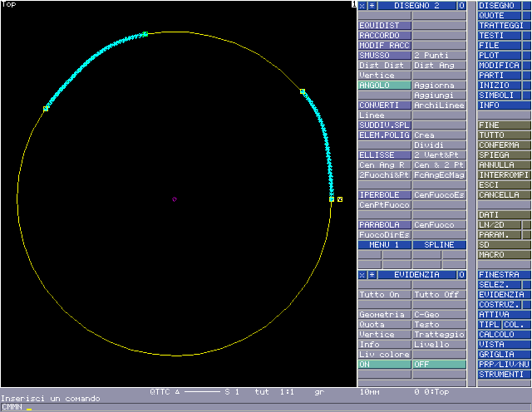This screenshot has height=412, width=532.
Task: Open the QUOTE menu
Action: point(500,16)
